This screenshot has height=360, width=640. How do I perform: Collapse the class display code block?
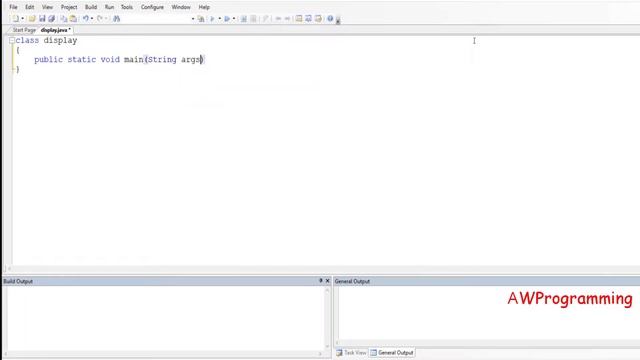tap(12, 40)
